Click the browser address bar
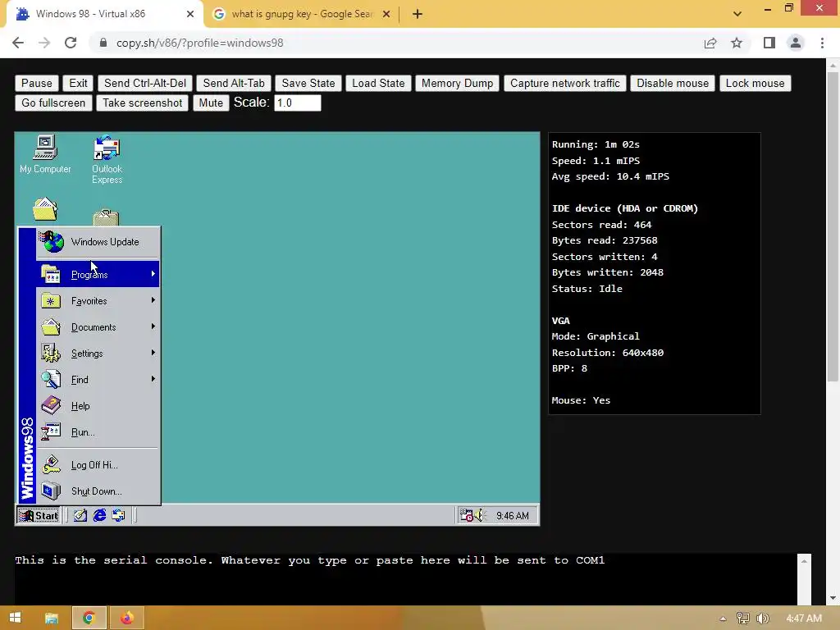The width and height of the screenshot is (840, 630). 396,43
